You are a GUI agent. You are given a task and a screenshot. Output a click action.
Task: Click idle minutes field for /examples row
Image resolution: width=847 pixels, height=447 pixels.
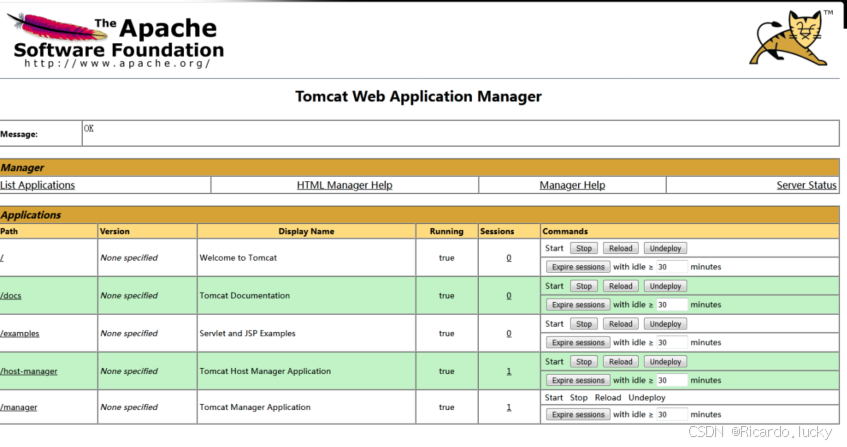click(x=671, y=342)
